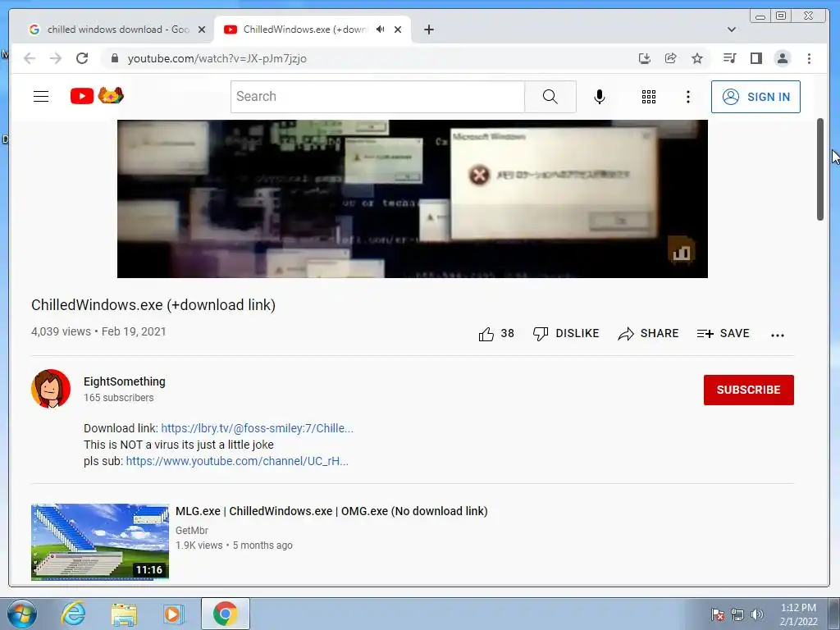Click the video title ChilledWindows.exe (+download link)
Image resolution: width=840 pixels, height=630 pixels.
(x=153, y=305)
